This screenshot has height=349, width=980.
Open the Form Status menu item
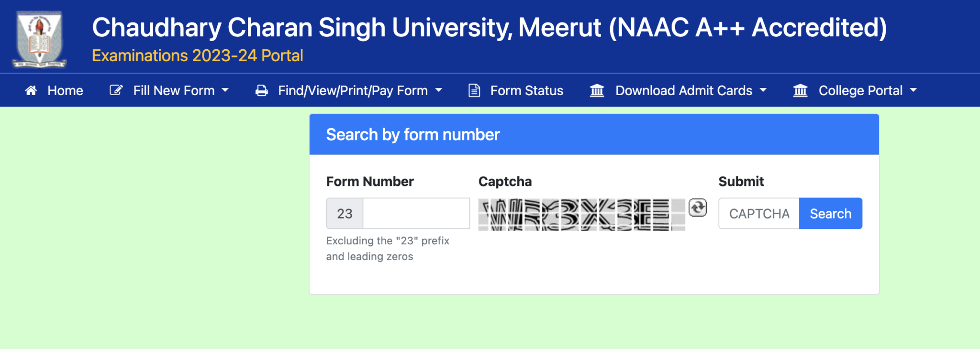[526, 90]
